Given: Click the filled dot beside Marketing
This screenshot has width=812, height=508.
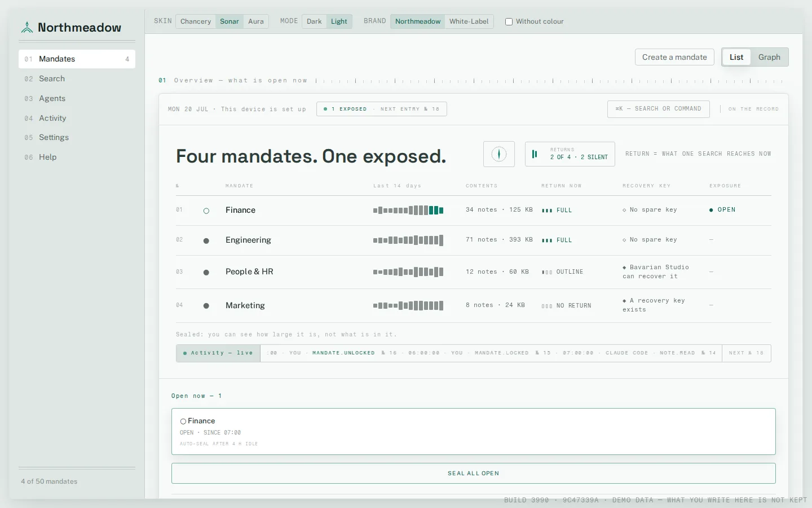Looking at the screenshot, I should 206,305.
